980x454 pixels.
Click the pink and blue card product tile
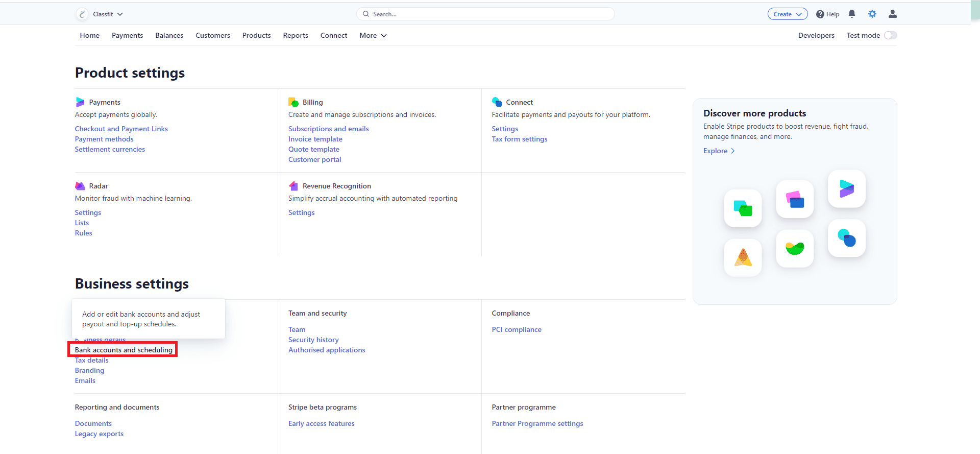[795, 199]
